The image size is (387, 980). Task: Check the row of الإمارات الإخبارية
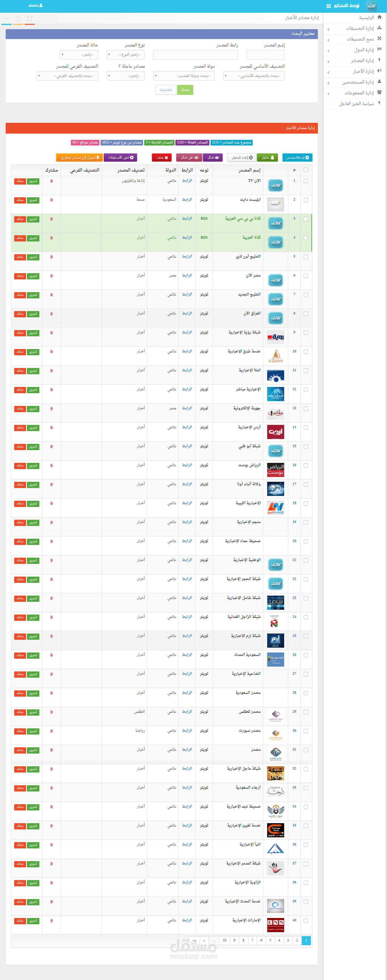pos(305,921)
